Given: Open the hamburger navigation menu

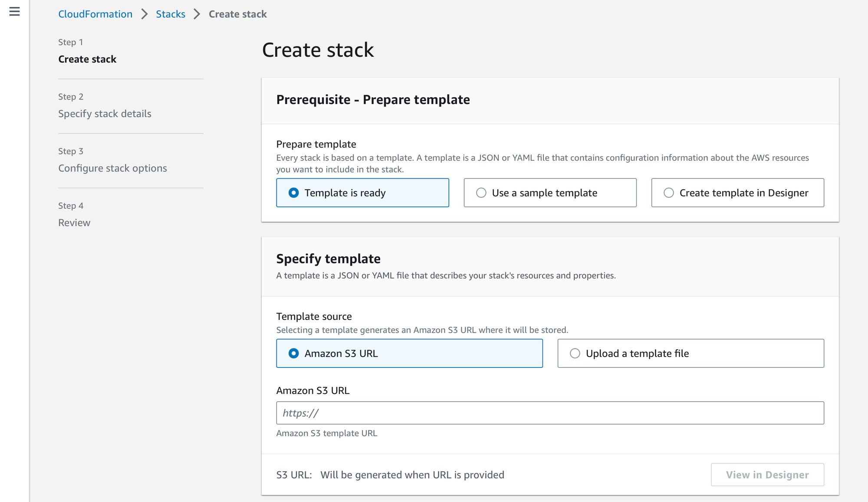Looking at the screenshot, I should coord(14,12).
